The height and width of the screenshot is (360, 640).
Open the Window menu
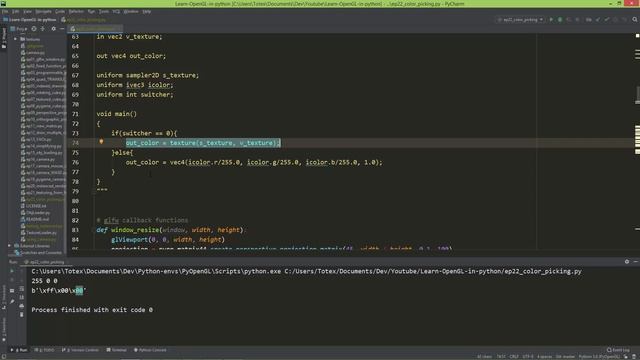[131, 11]
